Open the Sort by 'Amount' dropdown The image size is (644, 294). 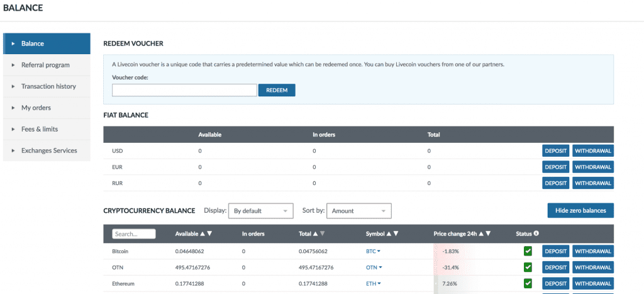tap(359, 210)
